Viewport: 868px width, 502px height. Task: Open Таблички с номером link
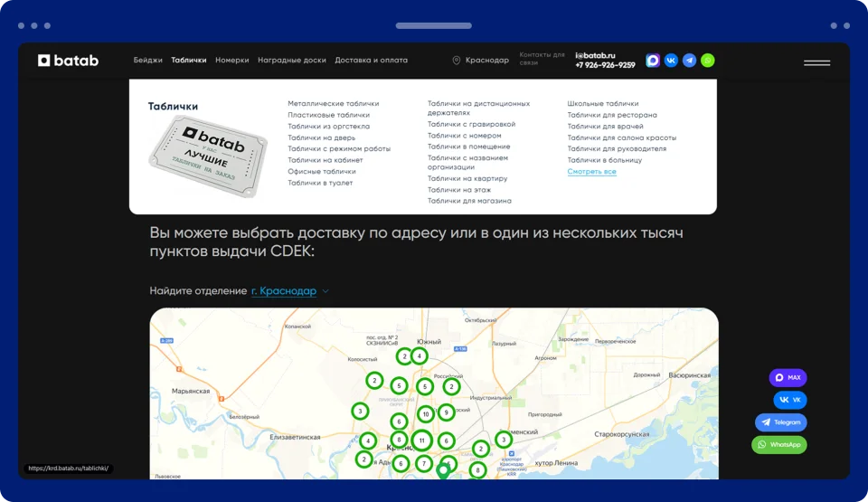(464, 135)
